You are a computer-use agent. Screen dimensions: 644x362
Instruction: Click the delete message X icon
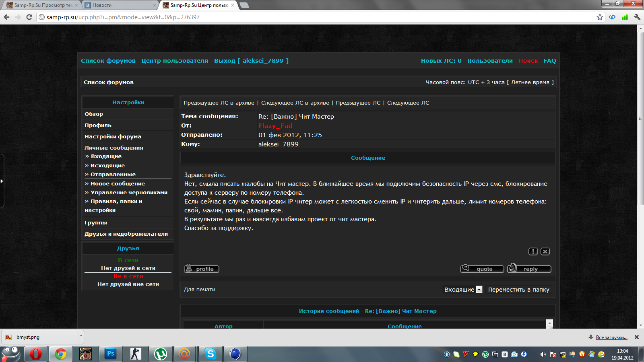(545, 251)
